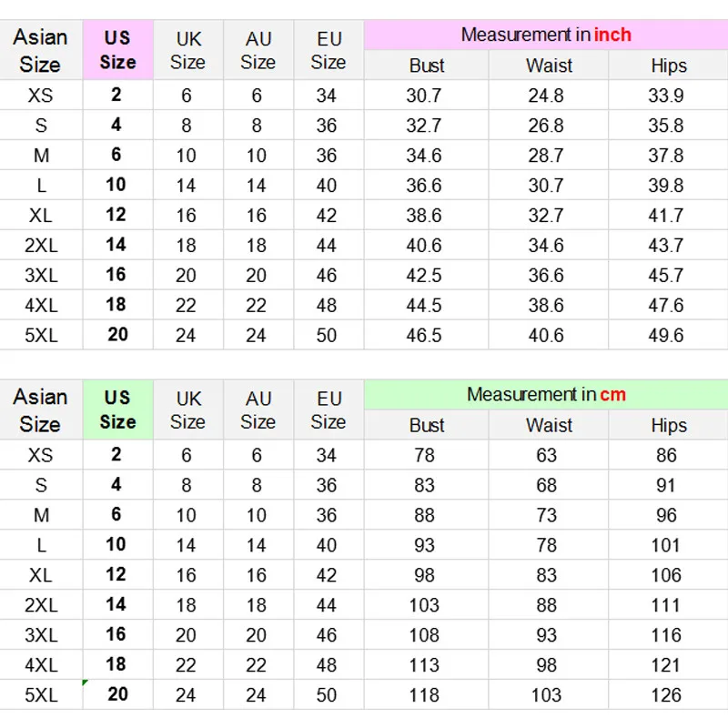Click the Hips column header in inch table
The width and height of the screenshot is (728, 728).
pyautogui.click(x=668, y=66)
